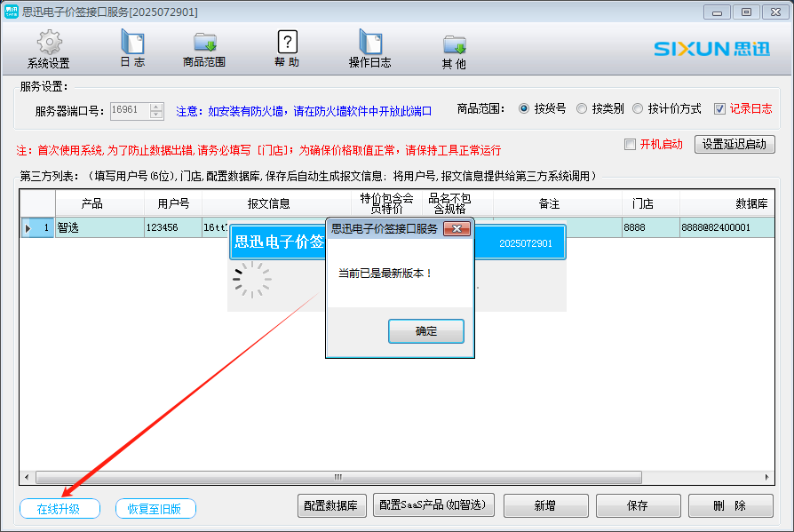Select the 按类别 radio button

coord(582,108)
